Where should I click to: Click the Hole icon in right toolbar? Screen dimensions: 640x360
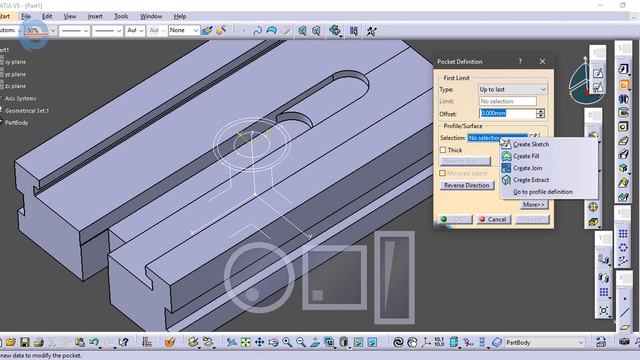click(x=623, y=127)
